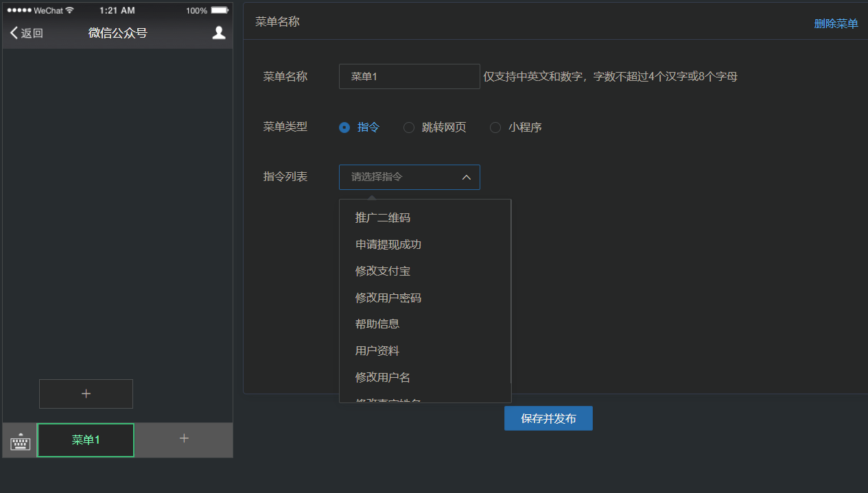Viewport: 868px width, 493px height.
Task: Pick 推广二维码 from the command list
Action: [425, 218]
